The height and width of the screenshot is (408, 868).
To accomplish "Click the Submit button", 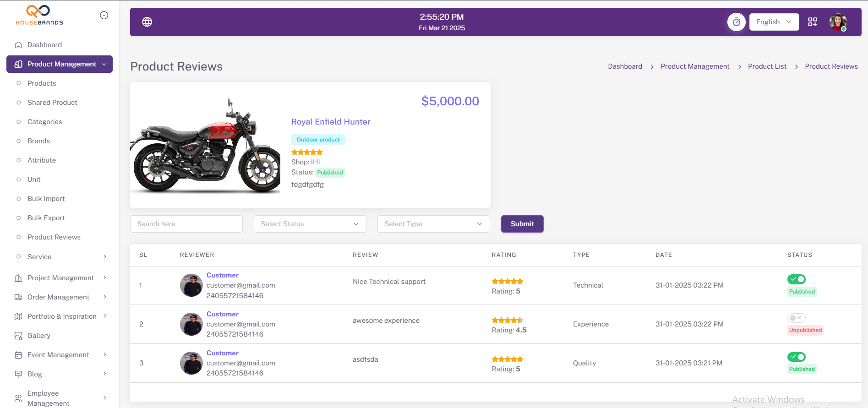I will (522, 224).
